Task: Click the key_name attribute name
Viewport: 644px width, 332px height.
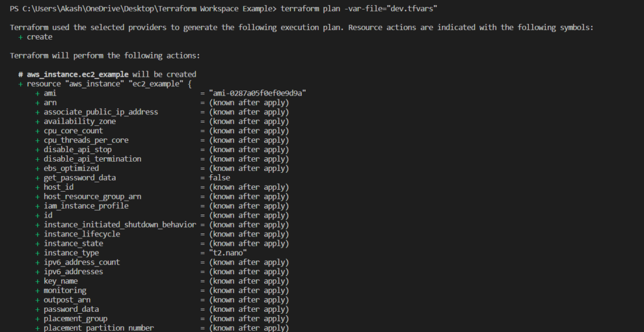Action: point(60,281)
